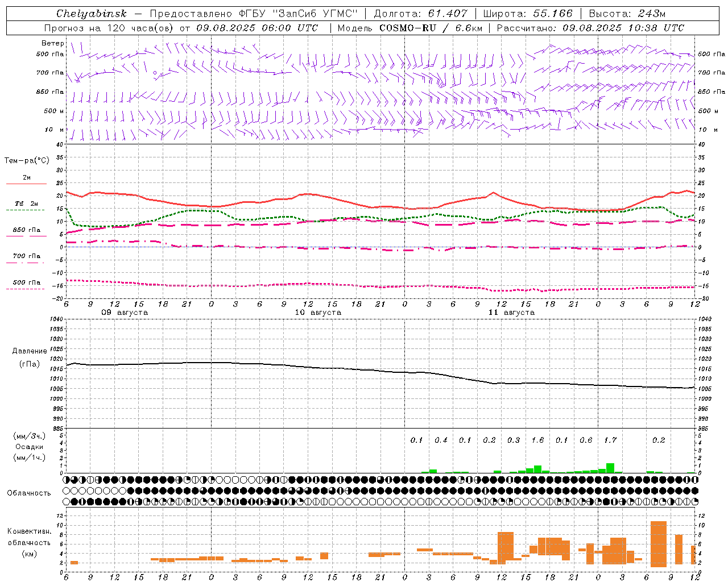Click the 1.6 precipitation value
The image size is (728, 582).
[x=537, y=440]
